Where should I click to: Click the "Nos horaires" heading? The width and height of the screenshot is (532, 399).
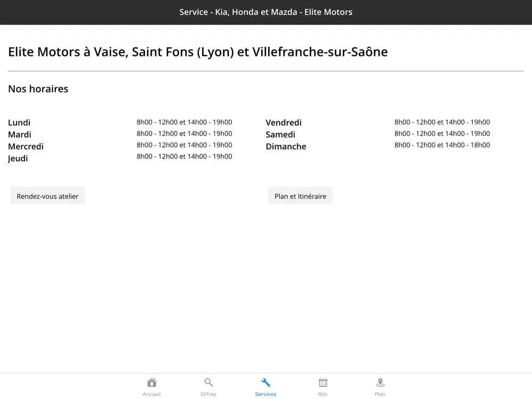pyautogui.click(x=38, y=89)
